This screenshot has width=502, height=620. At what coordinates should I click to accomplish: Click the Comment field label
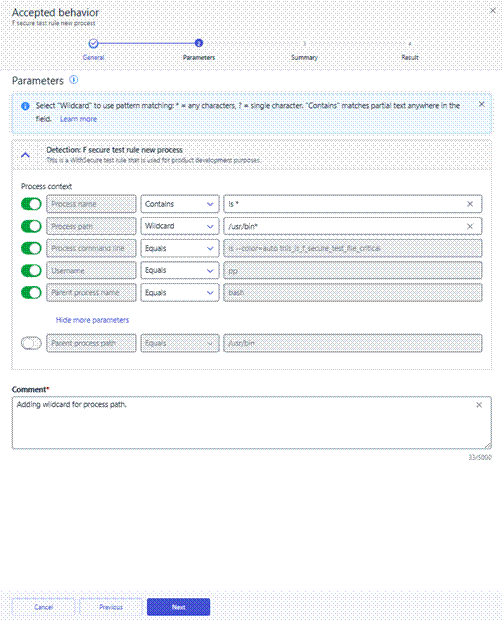(30, 389)
